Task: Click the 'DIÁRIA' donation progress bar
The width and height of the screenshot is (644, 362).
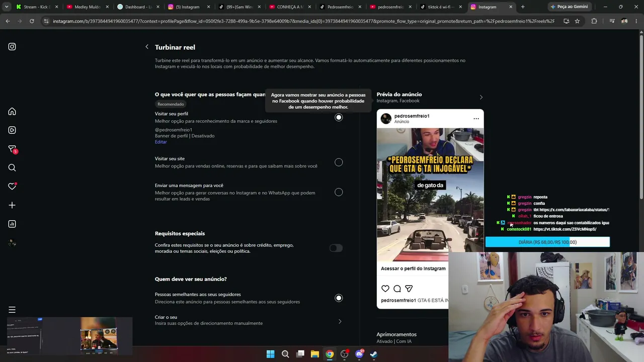Action: point(547,242)
